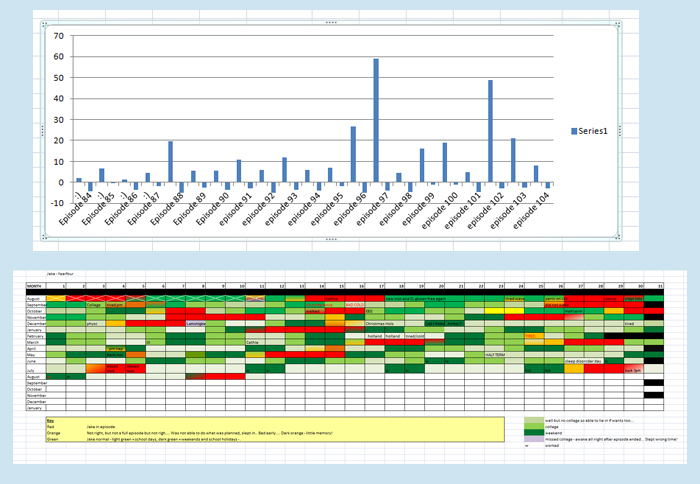This screenshot has width=700, height=484.
Task: Select the lavender 'Lamotrigine' cell
Action: [x=196, y=323]
